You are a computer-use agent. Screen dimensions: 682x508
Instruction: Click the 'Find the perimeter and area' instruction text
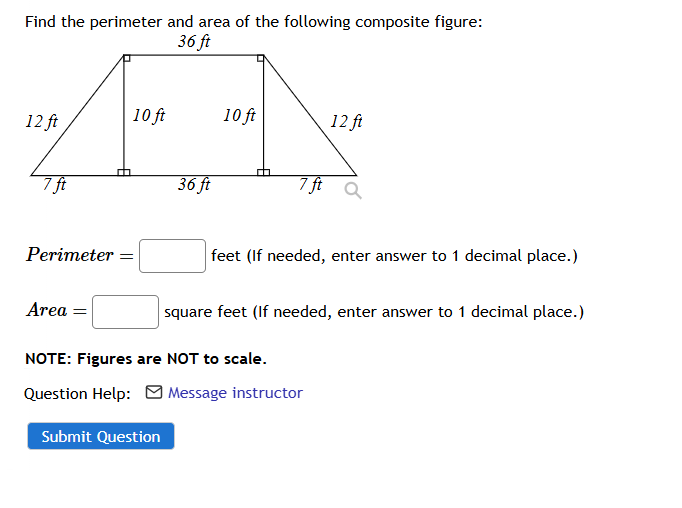click(x=254, y=22)
